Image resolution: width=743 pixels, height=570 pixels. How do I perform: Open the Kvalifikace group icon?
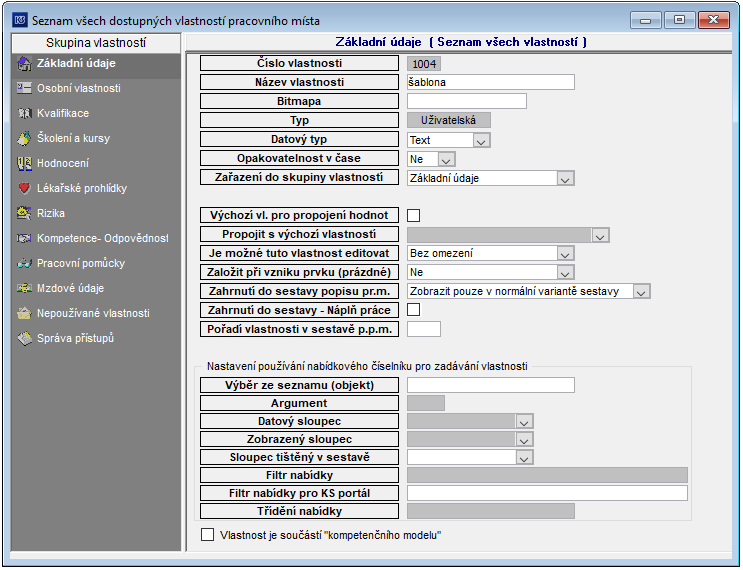point(24,113)
